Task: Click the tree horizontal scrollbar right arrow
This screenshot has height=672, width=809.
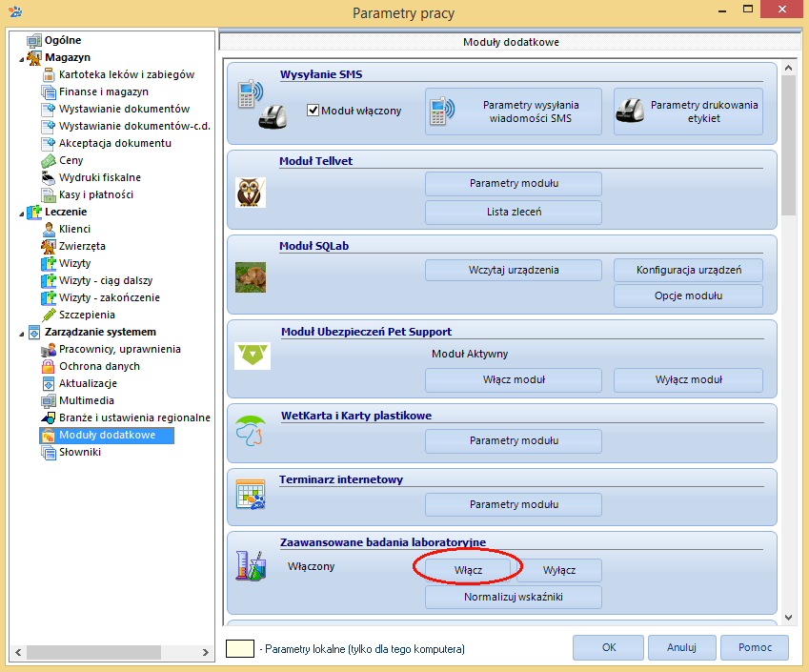Action: (205, 652)
